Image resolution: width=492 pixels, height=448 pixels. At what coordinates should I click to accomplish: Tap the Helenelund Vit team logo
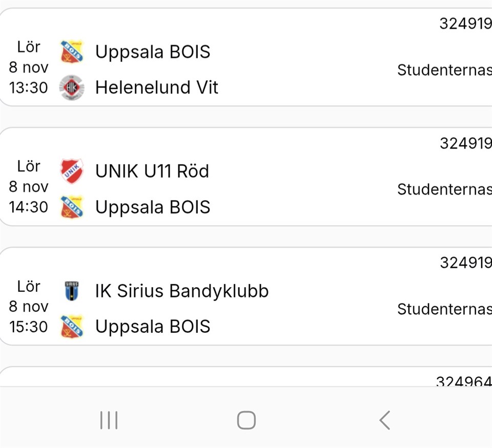tap(71, 88)
